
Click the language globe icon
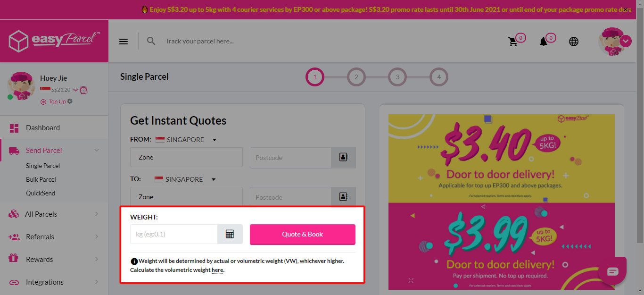click(x=573, y=42)
